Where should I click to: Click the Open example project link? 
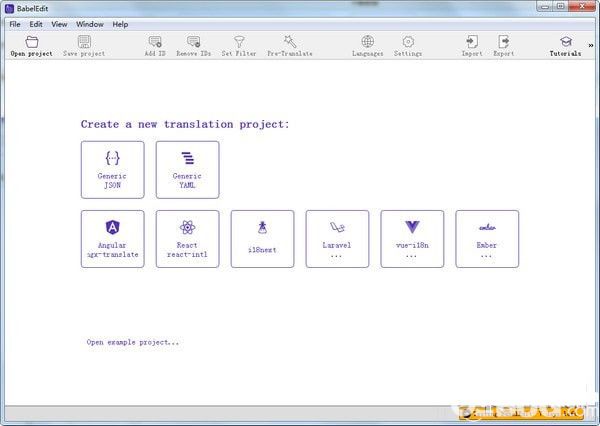click(133, 342)
